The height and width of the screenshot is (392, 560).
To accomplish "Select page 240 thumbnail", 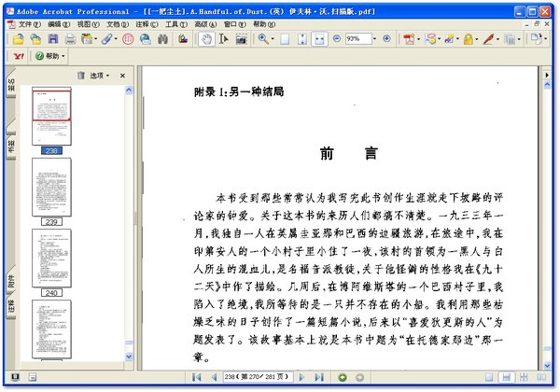I will point(51,259).
